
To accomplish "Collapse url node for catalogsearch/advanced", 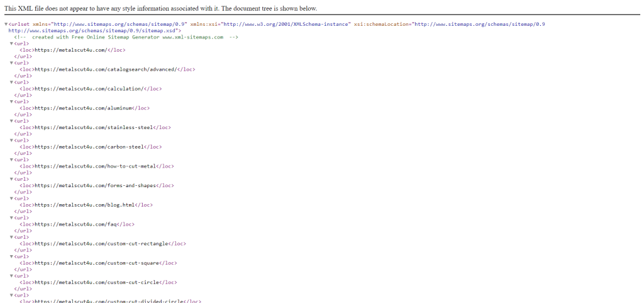I will tap(12, 63).
